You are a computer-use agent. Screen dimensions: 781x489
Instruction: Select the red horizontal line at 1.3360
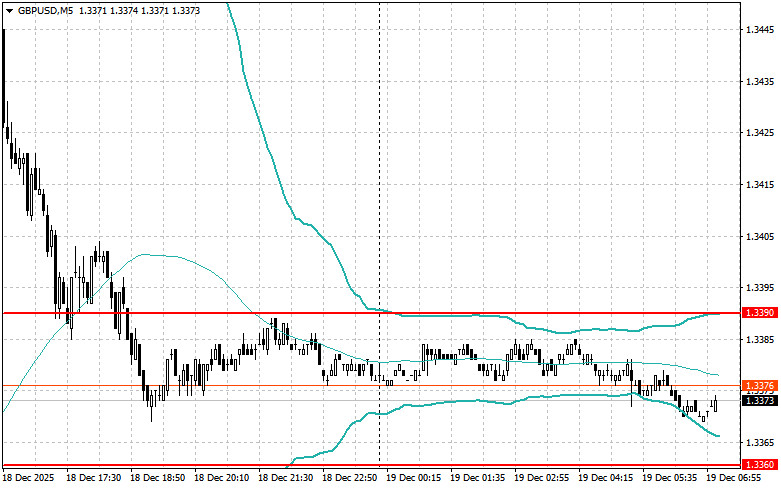point(372,465)
